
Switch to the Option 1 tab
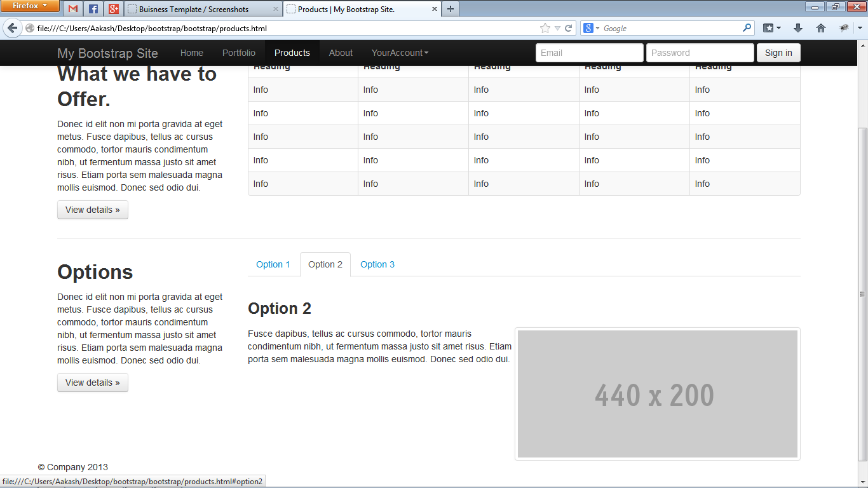273,264
